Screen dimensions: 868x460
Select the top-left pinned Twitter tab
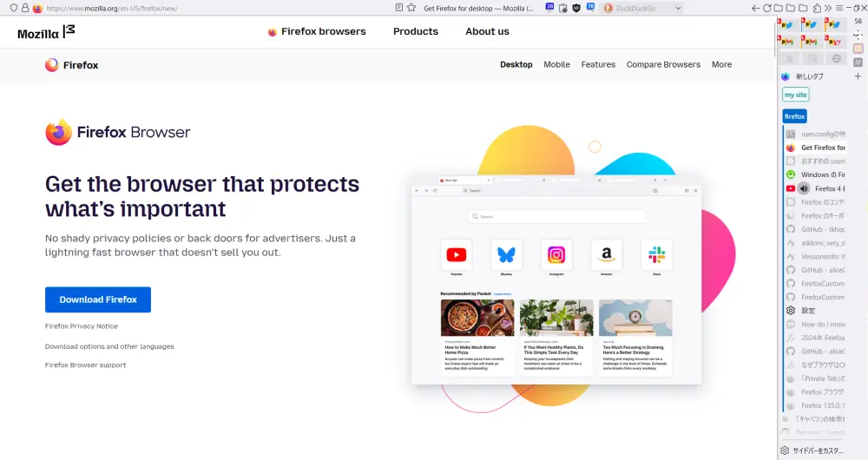788,24
